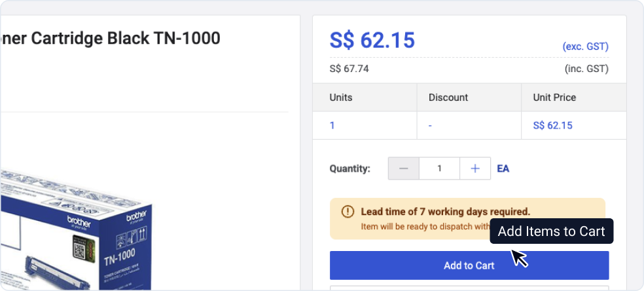Click the (exc. GST) label
The width and height of the screenshot is (644, 291).
tap(585, 47)
